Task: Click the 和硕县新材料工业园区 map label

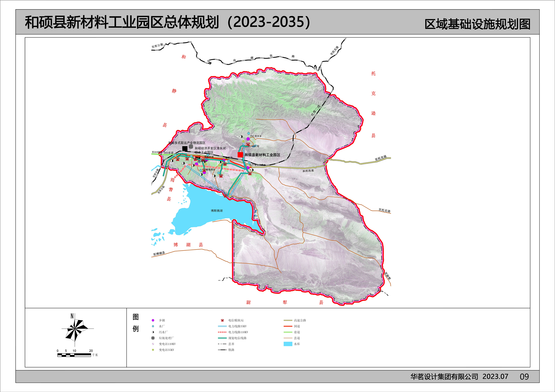Action: click(263, 155)
